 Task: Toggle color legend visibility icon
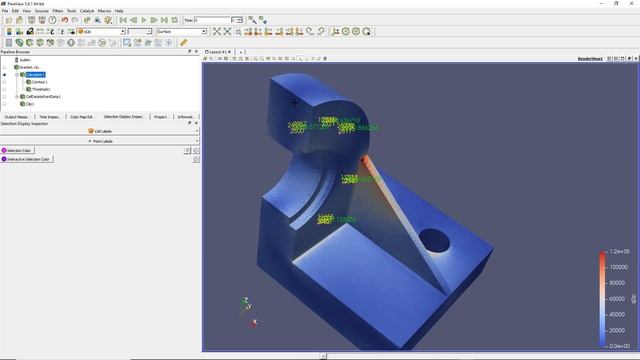click(x=9, y=31)
